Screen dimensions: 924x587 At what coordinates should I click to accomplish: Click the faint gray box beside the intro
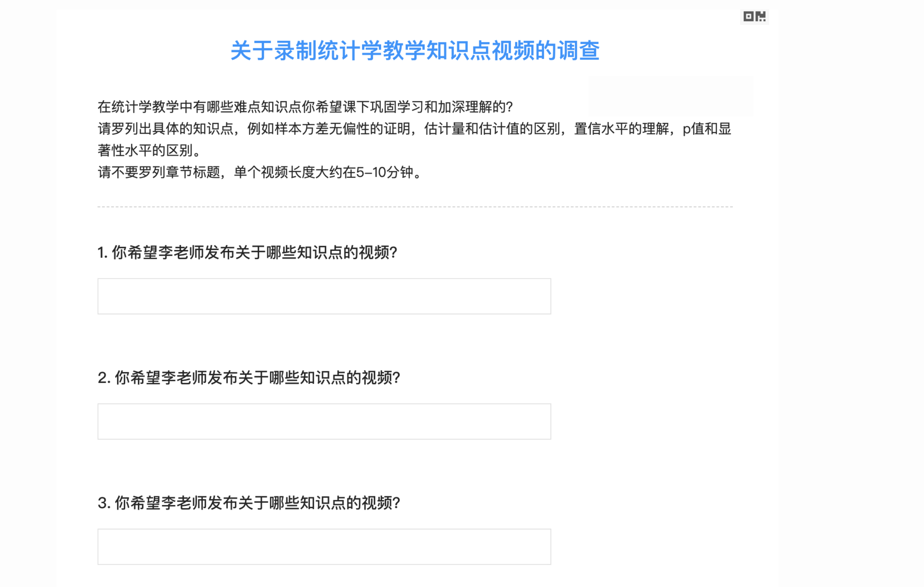pos(671,96)
